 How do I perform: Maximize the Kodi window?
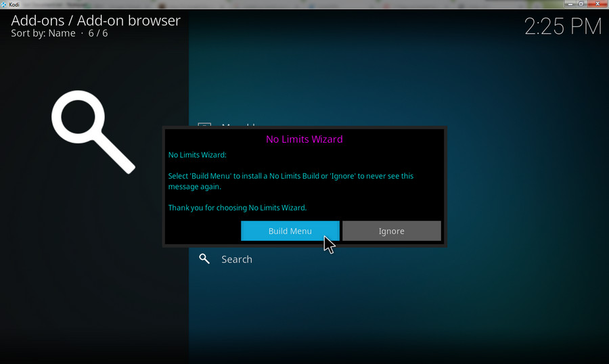tap(581, 4)
